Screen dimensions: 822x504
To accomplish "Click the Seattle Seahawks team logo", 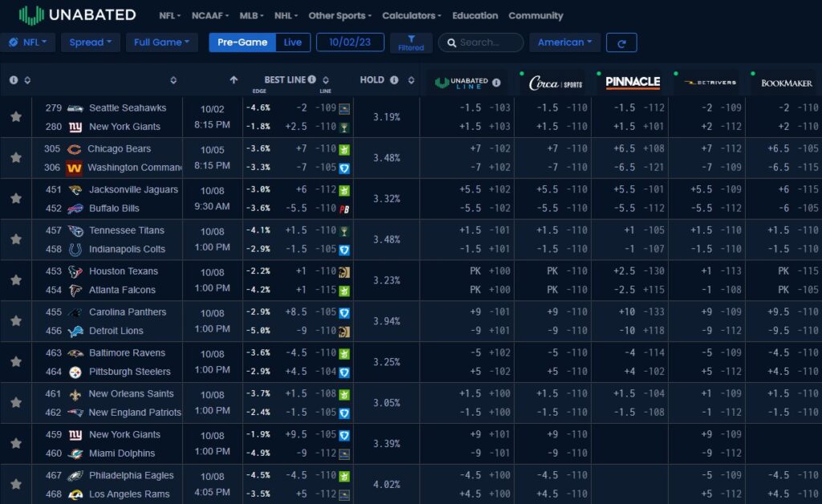I will tap(75, 108).
